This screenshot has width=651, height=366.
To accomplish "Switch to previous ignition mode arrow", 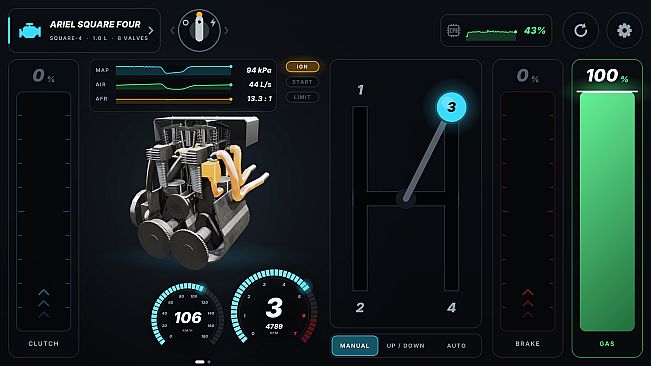I will (x=172, y=30).
